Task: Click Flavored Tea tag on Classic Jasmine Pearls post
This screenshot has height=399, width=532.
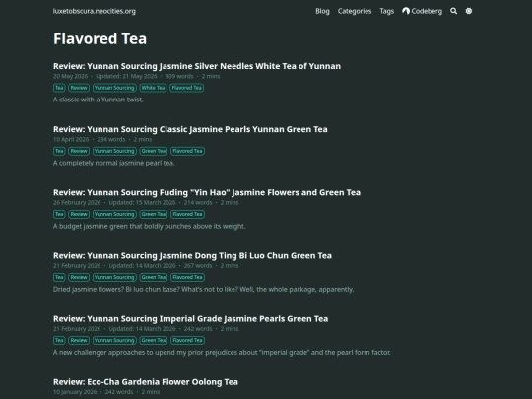Action: 187,151
